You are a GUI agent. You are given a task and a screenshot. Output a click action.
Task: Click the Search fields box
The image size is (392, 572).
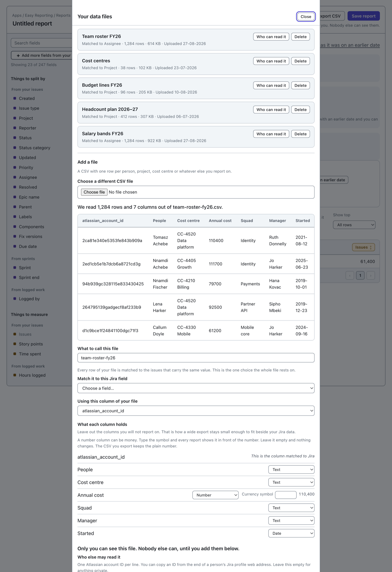(x=42, y=43)
